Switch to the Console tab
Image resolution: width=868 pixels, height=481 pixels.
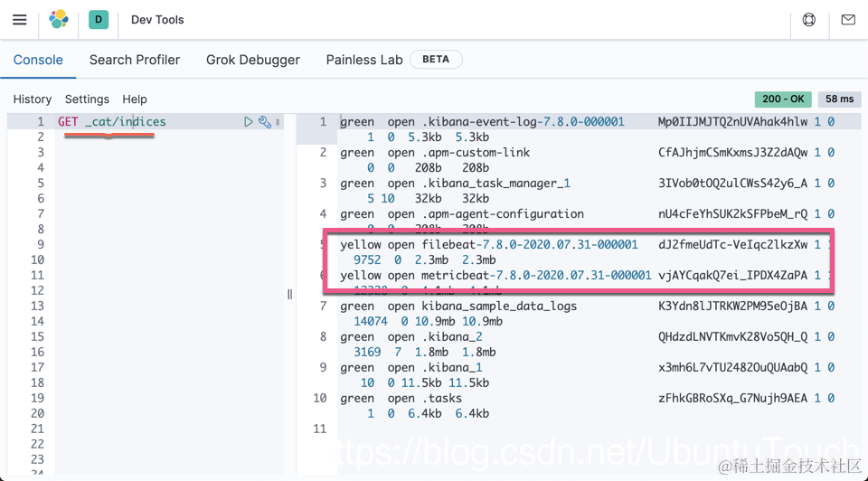click(x=38, y=60)
